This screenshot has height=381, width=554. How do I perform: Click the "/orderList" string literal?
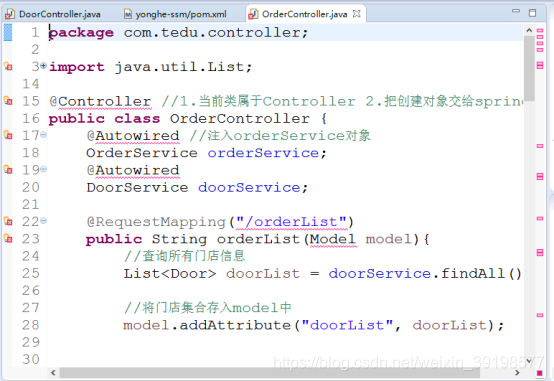coord(291,222)
